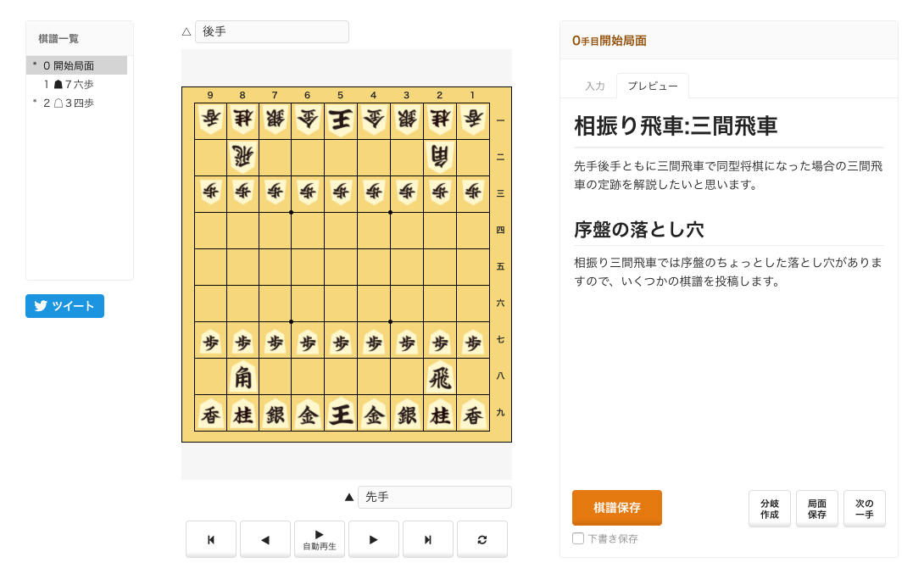Advance to the next move
Image resolution: width=924 pixels, height=585 pixels.
point(374,539)
